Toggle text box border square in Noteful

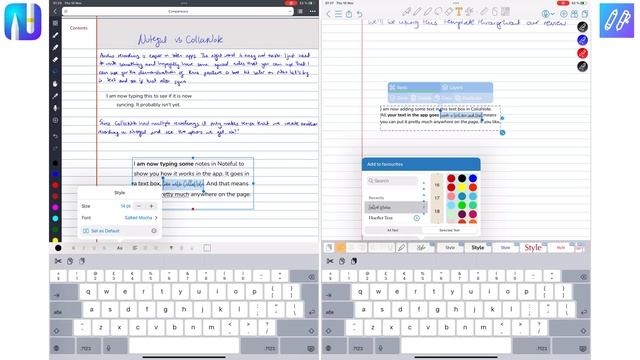click(207, 248)
